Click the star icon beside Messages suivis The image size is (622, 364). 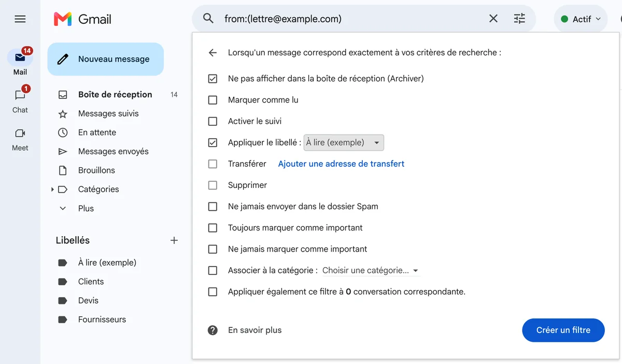coord(63,114)
